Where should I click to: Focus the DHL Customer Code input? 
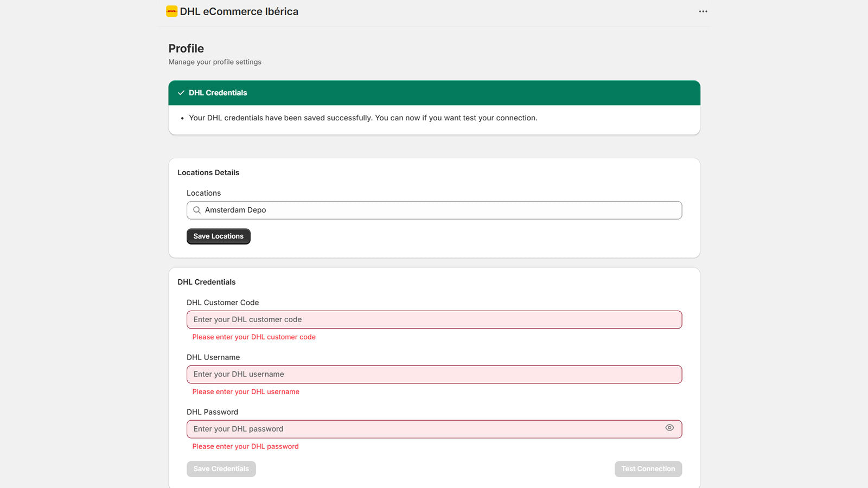[434, 320]
